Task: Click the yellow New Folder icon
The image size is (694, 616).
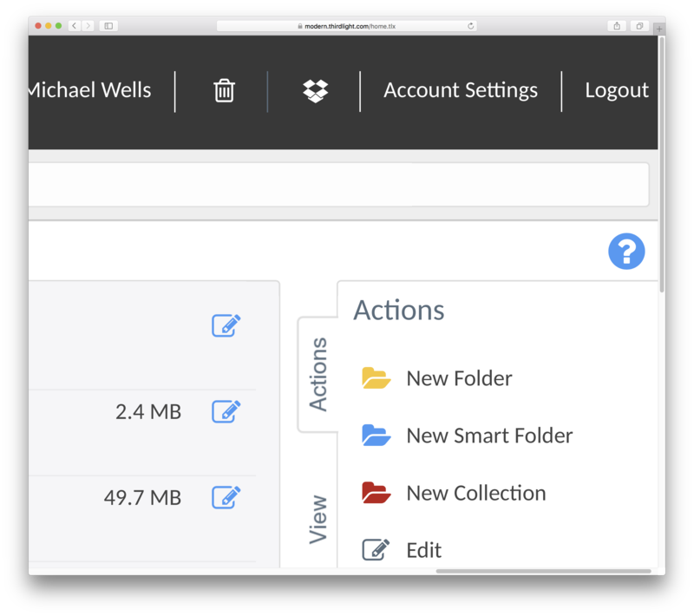Action: click(376, 378)
